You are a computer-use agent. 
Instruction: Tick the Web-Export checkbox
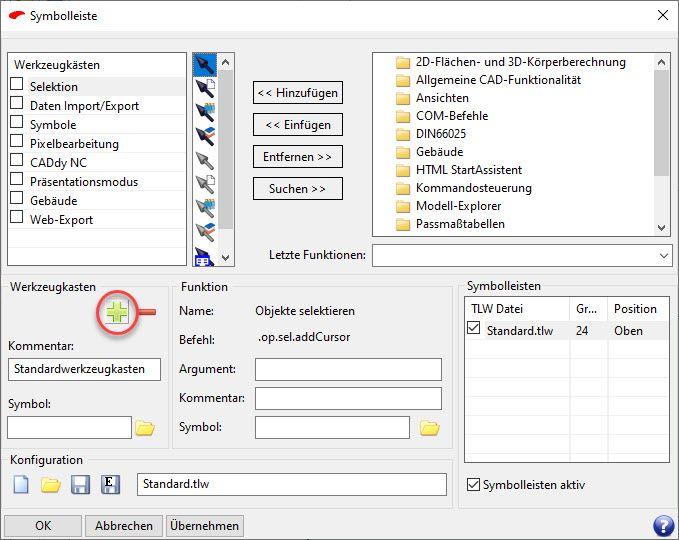tap(17, 218)
